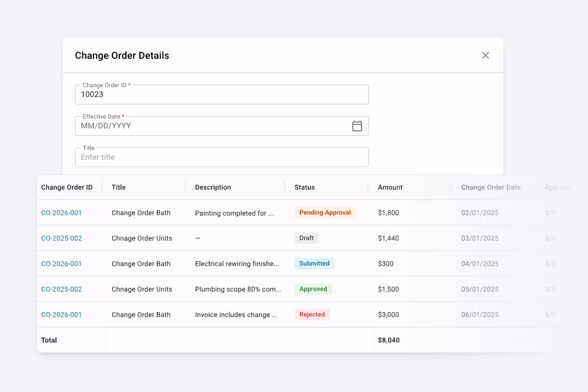
Task: Open CO-2026-001 link in the $1,800 row
Action: point(61,213)
